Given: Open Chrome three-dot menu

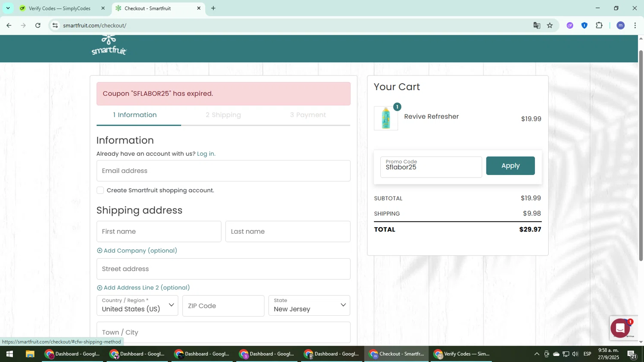Looking at the screenshot, I should [635, 26].
